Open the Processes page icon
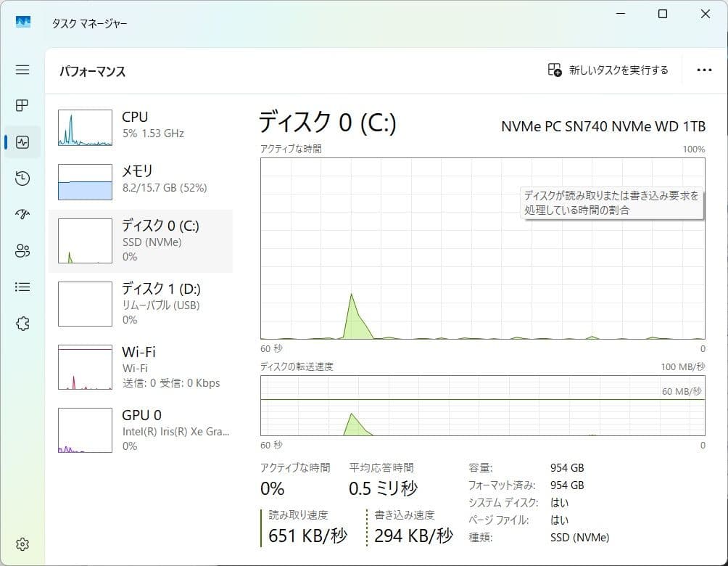The image size is (728, 566). 22,105
